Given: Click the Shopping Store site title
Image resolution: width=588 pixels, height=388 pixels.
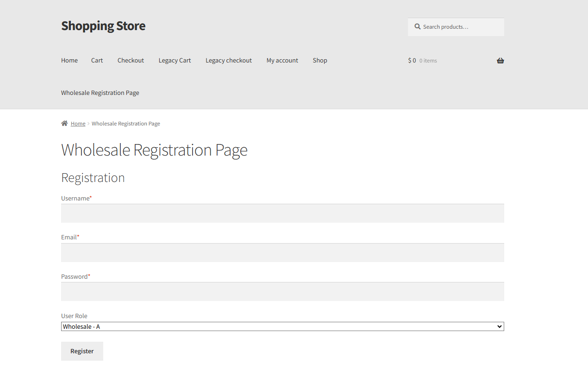Looking at the screenshot, I should (103, 25).
